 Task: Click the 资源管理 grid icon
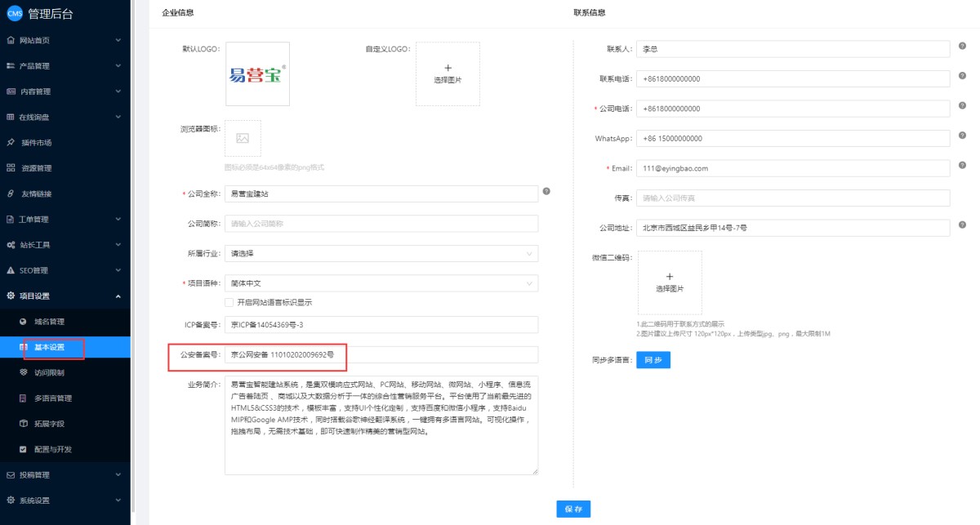(x=11, y=168)
